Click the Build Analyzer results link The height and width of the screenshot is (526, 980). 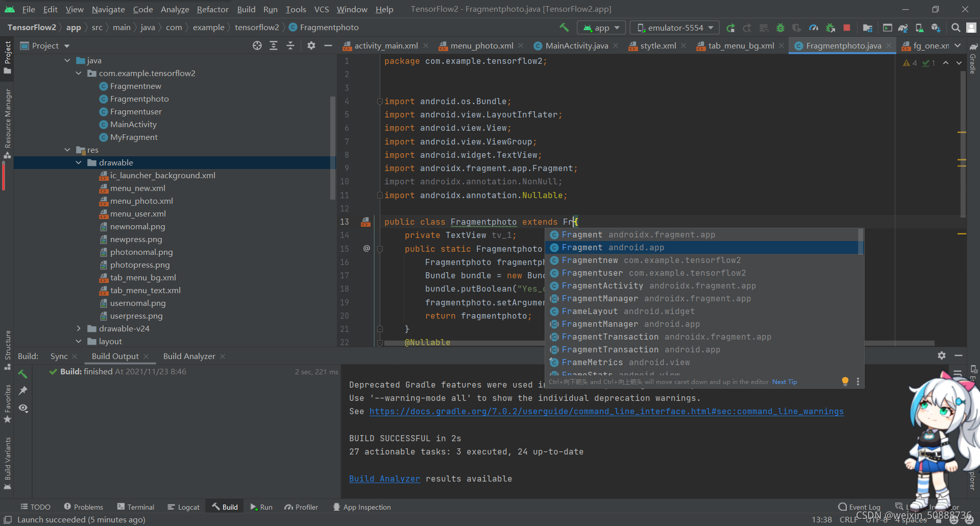pyautogui.click(x=384, y=479)
